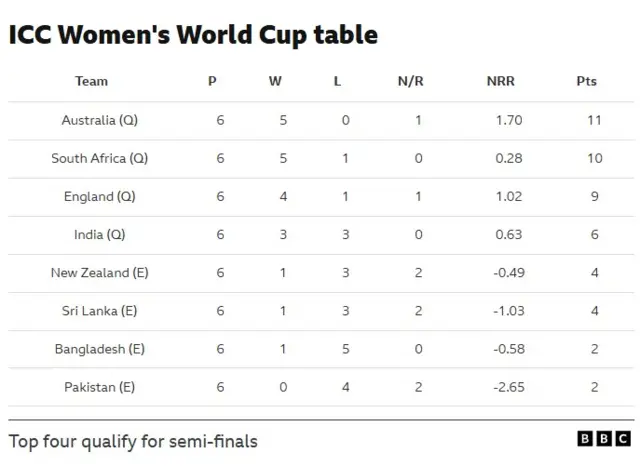The image size is (640, 466).
Task: Click the 'Top four qualify for semi-finals' note
Action: (133, 440)
